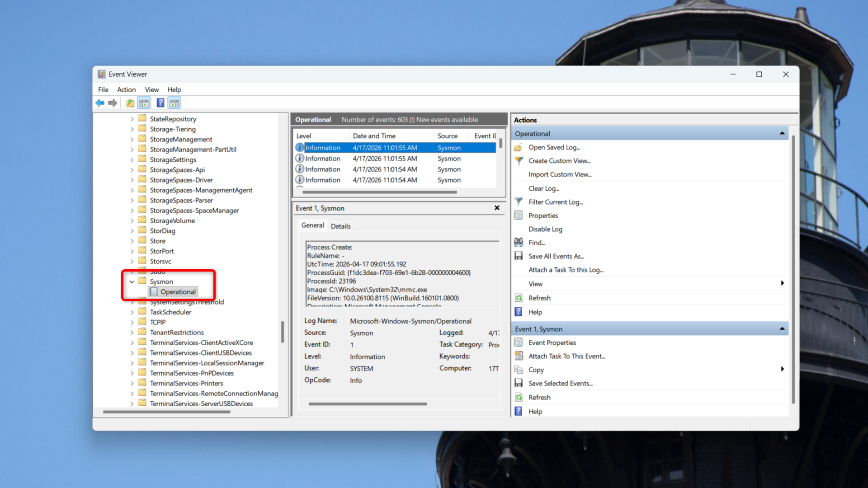Viewport: 868px width, 488px height.
Task: Toggle the action pane toolbar icon
Action: (174, 103)
